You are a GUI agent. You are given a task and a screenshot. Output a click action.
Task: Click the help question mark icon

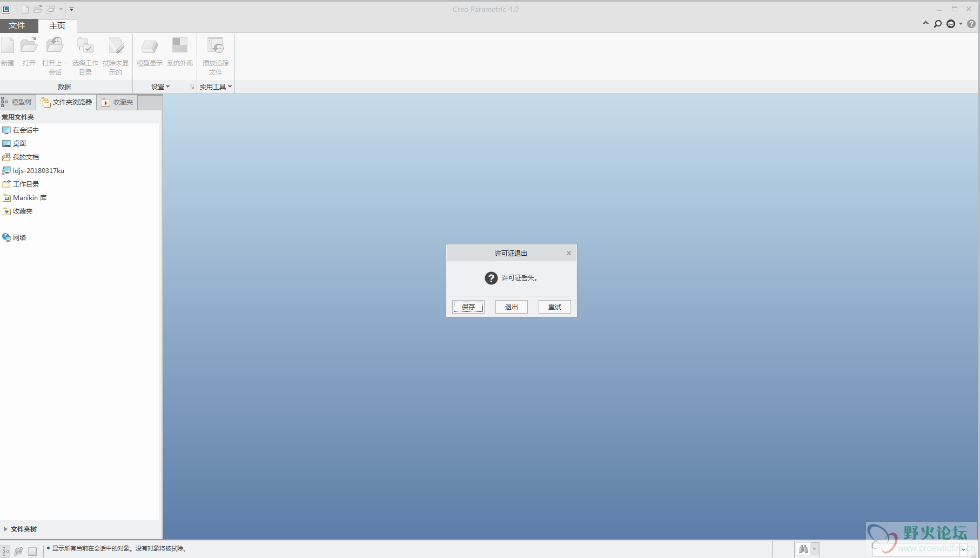pos(971,24)
